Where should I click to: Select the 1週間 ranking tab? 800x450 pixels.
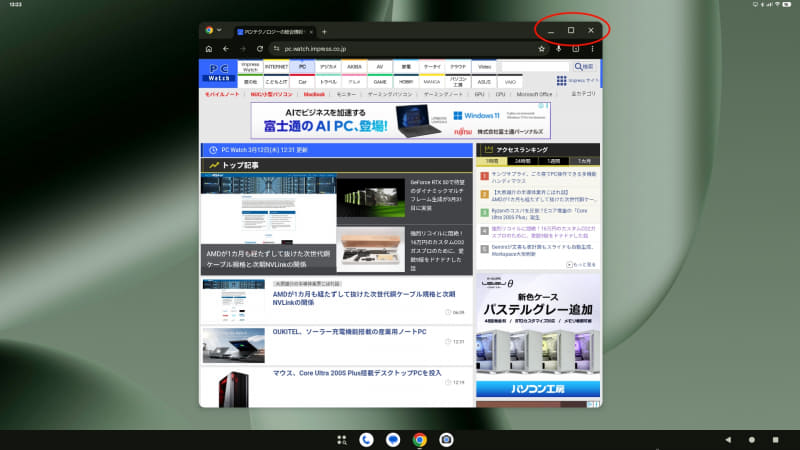[554, 161]
